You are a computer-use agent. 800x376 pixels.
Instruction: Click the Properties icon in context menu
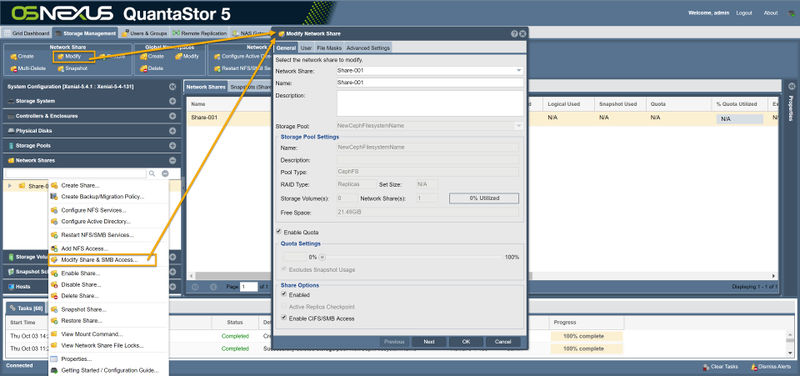[x=54, y=359]
